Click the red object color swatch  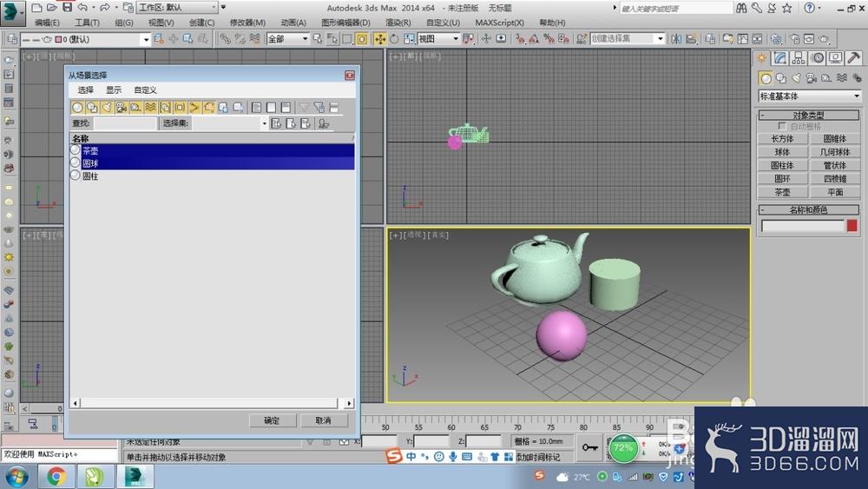point(852,226)
